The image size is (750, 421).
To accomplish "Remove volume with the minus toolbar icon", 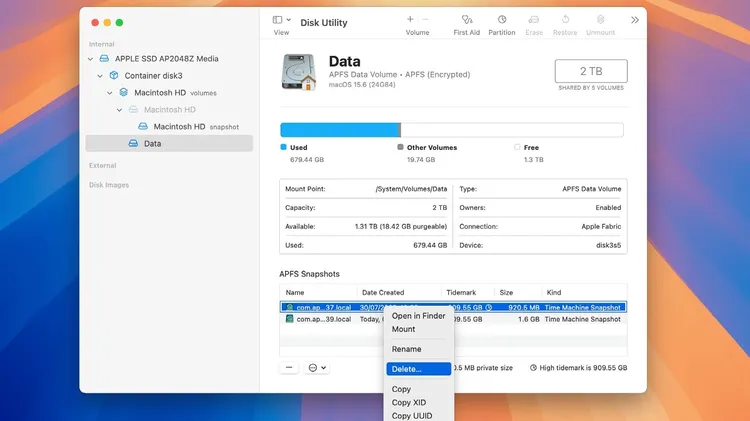I will pyautogui.click(x=425, y=20).
